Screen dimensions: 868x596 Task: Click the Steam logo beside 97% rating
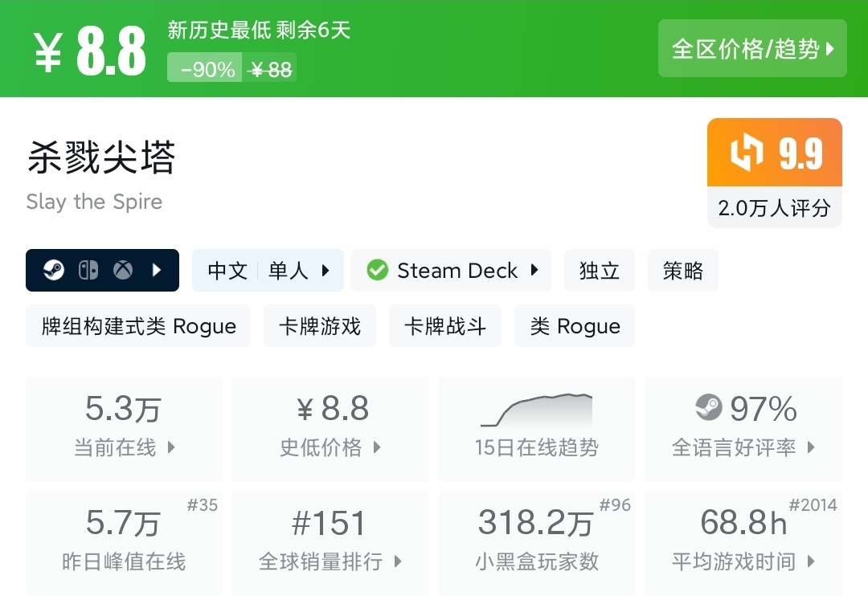[x=709, y=407]
